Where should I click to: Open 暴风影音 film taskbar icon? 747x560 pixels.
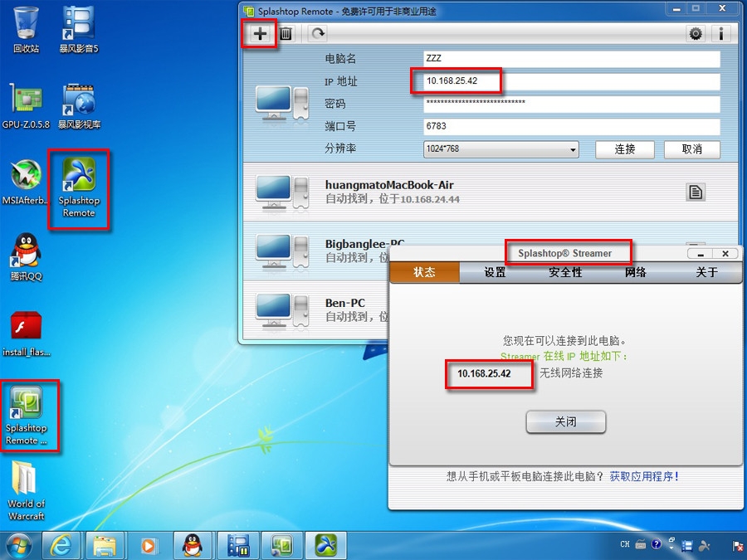click(238, 546)
